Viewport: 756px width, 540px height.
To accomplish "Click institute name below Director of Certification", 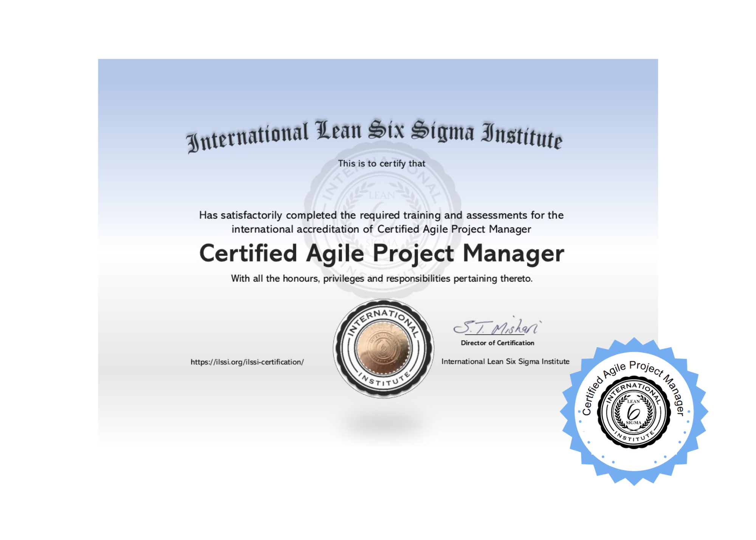I will [505, 361].
